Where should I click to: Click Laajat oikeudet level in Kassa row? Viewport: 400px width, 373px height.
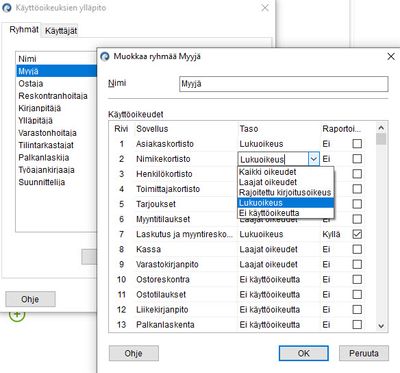[268, 249]
